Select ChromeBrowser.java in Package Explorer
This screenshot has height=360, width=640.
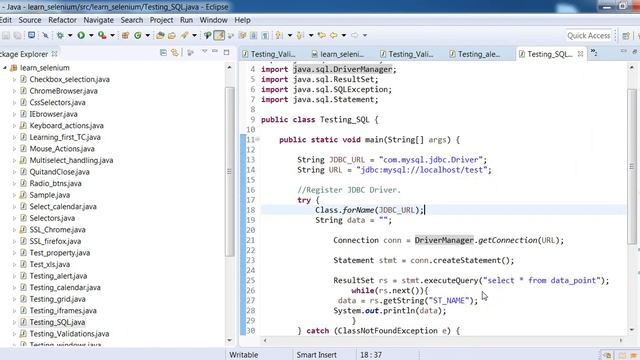point(63,91)
